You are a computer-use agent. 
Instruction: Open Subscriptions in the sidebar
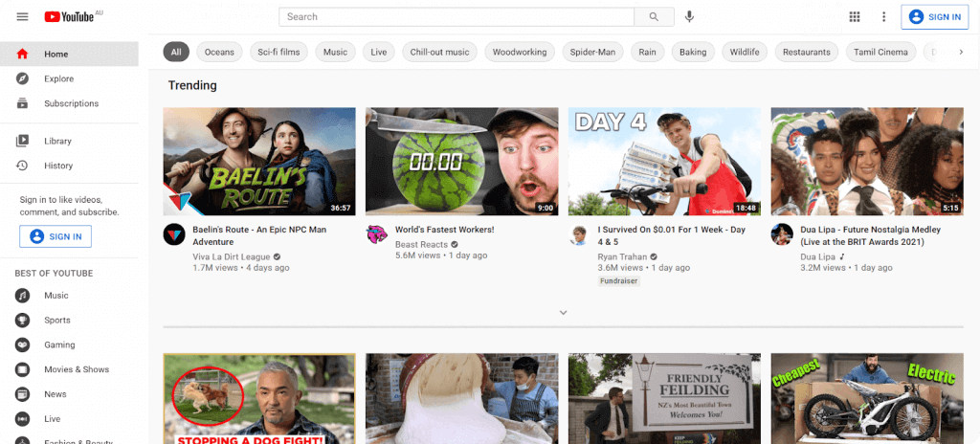(x=69, y=103)
